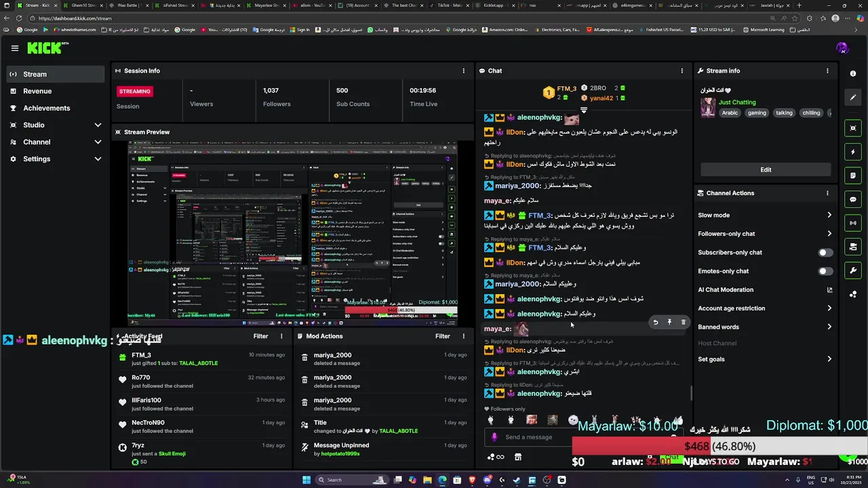Click Ro770 entry in Activity Feed

point(201,382)
